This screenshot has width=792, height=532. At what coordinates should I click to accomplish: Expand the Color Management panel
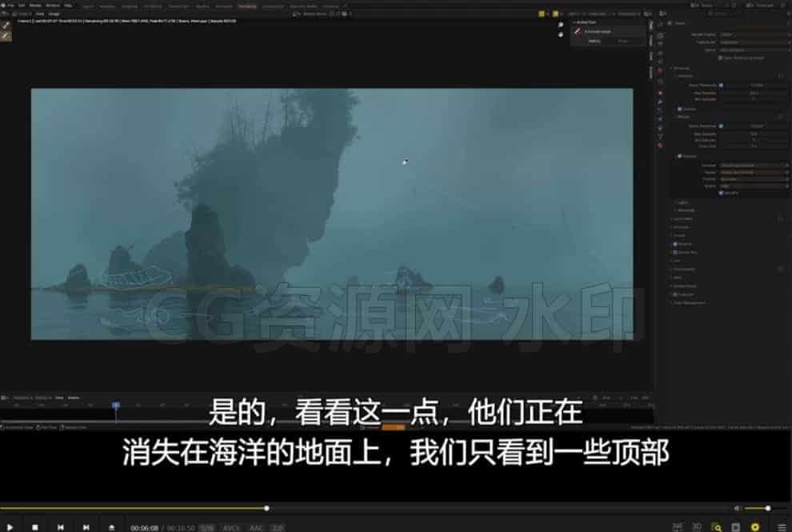687,303
